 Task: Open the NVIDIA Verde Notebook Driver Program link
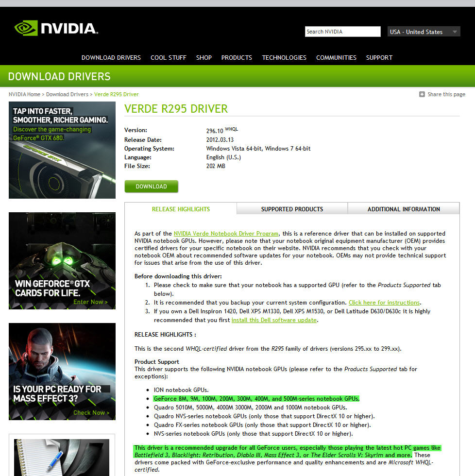(x=226, y=234)
